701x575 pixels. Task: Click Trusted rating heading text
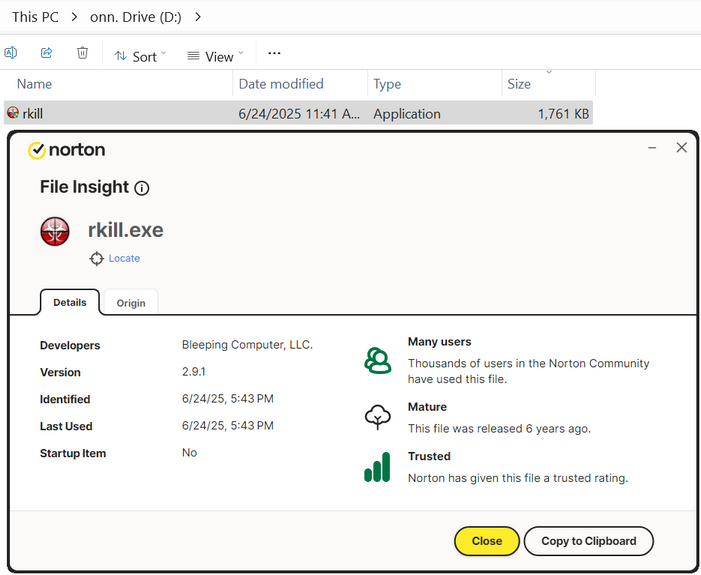(429, 456)
